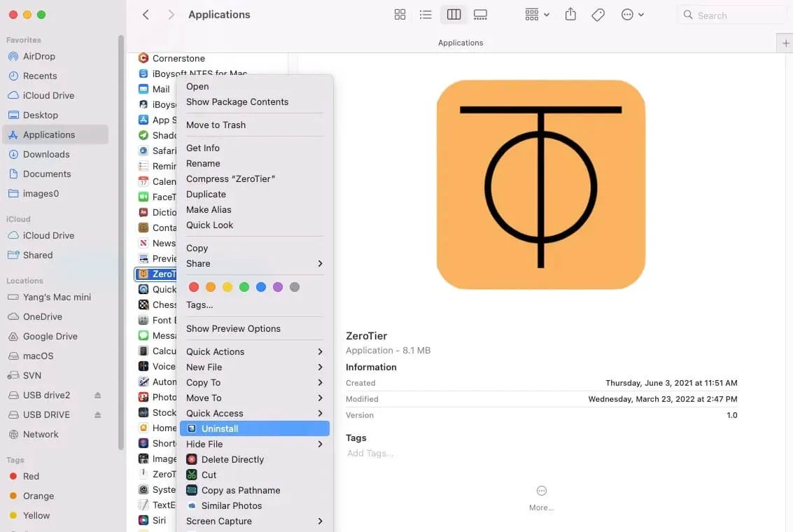Click the Tags icon in the toolbar
The width and height of the screenshot is (793, 532).
(x=598, y=14)
